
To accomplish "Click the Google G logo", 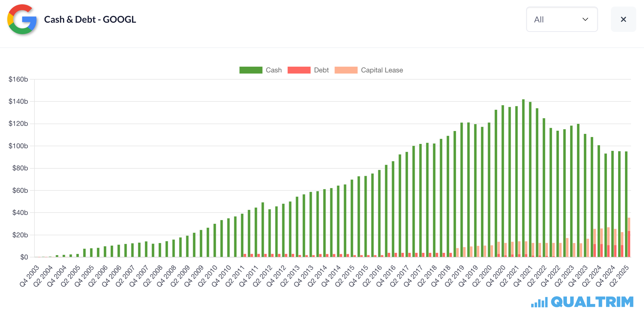I will [22, 19].
